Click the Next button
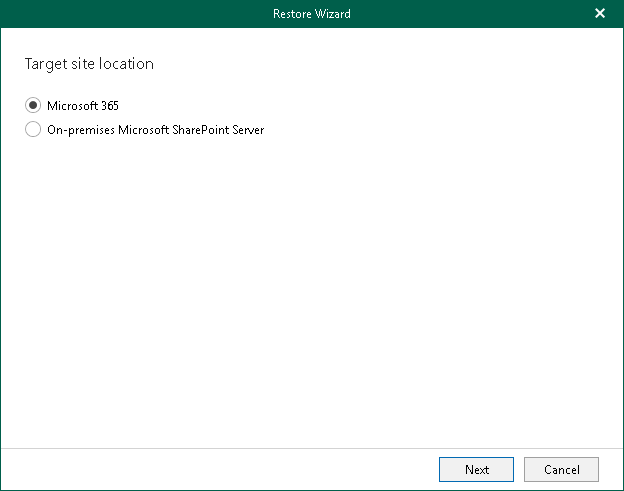This screenshot has width=624, height=491. click(x=477, y=469)
